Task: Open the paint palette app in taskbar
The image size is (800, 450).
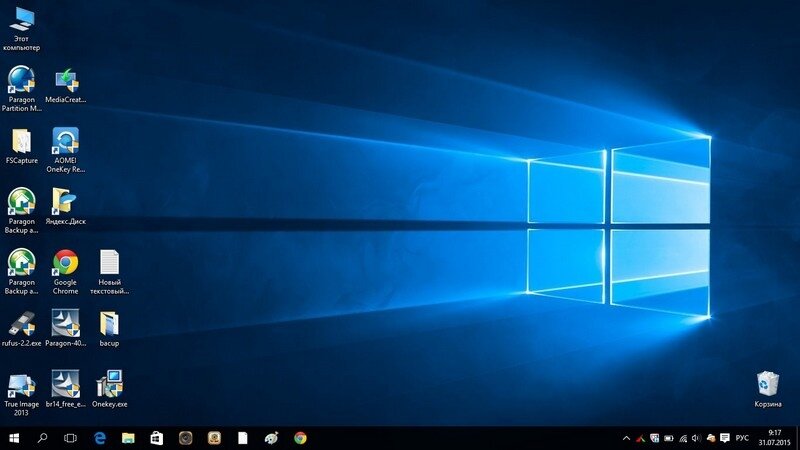Action: point(271,438)
